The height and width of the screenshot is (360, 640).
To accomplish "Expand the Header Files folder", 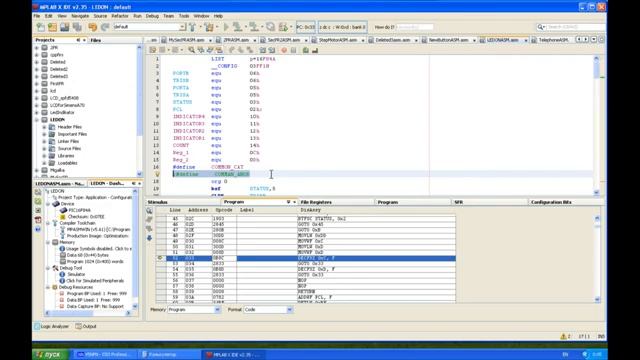I will [44, 127].
